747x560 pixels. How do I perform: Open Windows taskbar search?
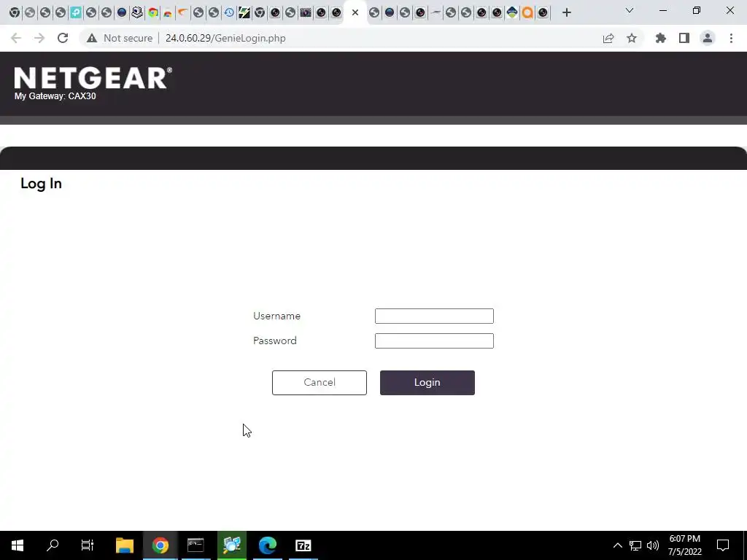click(x=53, y=545)
